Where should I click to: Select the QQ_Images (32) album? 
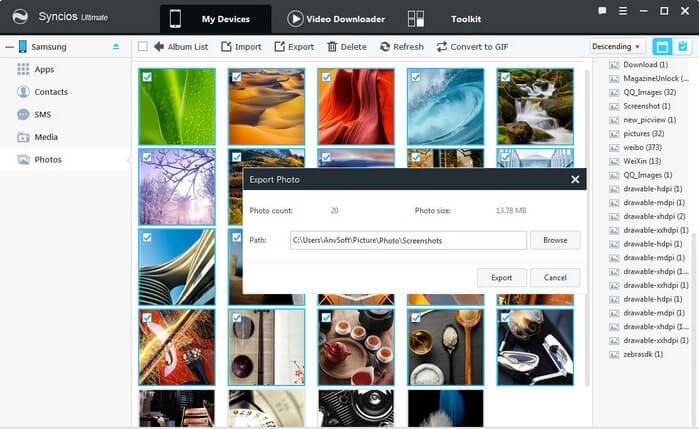pyautogui.click(x=649, y=92)
